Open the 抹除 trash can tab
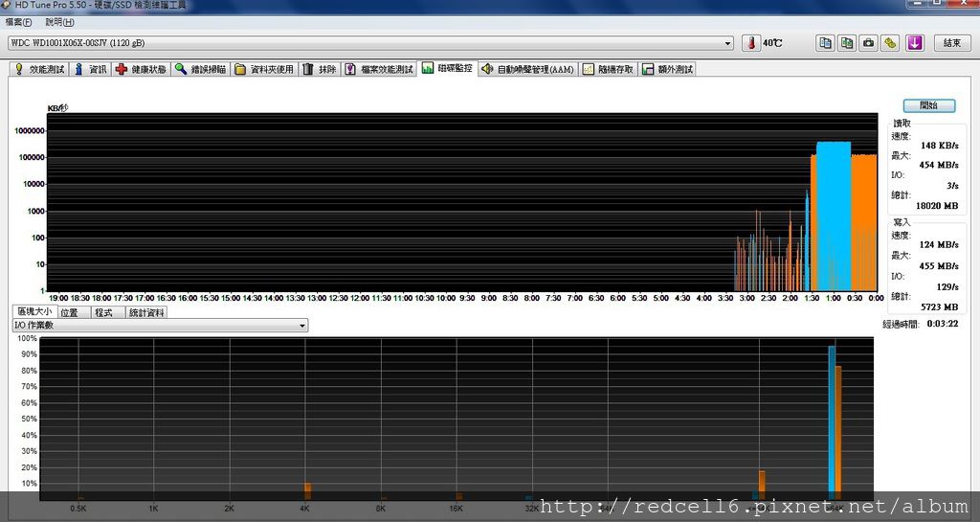The image size is (980, 522). (319, 69)
